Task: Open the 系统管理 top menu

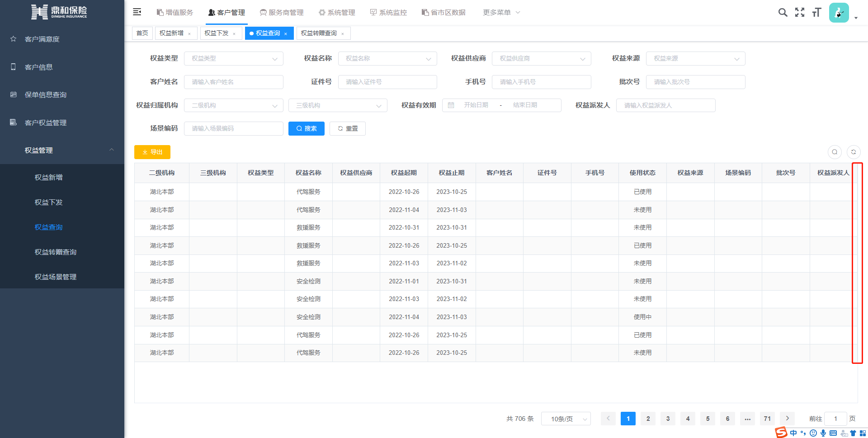Action: click(x=337, y=13)
